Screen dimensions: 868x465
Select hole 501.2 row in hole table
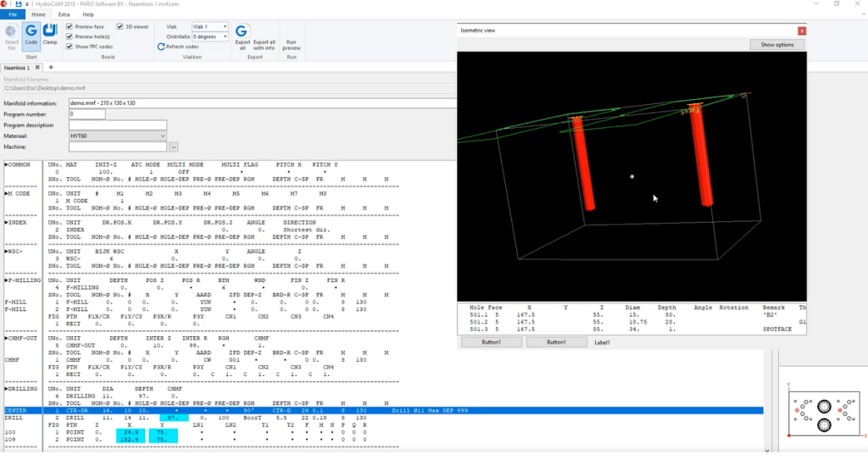tap(632, 322)
